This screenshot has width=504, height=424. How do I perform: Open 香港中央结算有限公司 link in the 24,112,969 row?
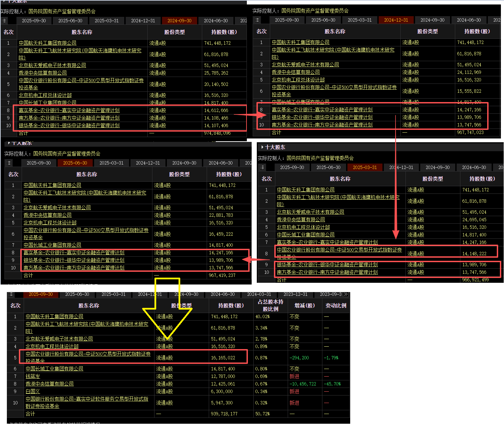coord(296,72)
